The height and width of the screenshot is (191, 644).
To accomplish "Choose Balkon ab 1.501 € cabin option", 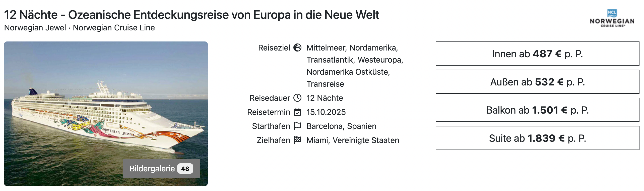I will [x=537, y=110].
